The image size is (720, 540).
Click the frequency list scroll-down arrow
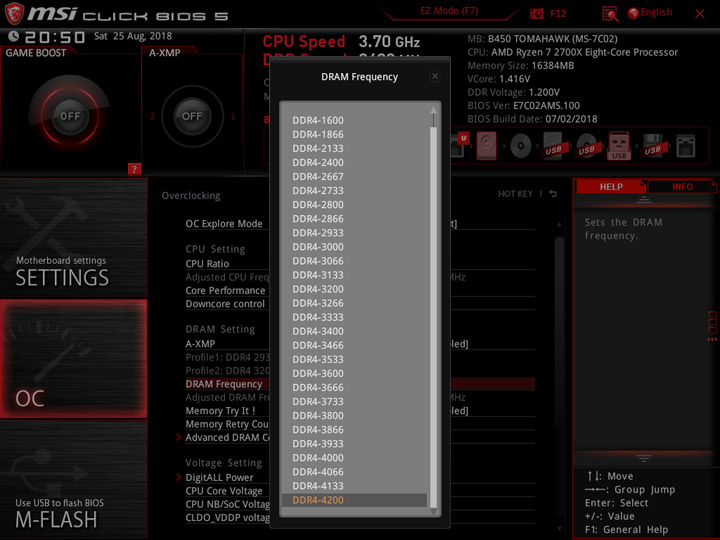433,512
